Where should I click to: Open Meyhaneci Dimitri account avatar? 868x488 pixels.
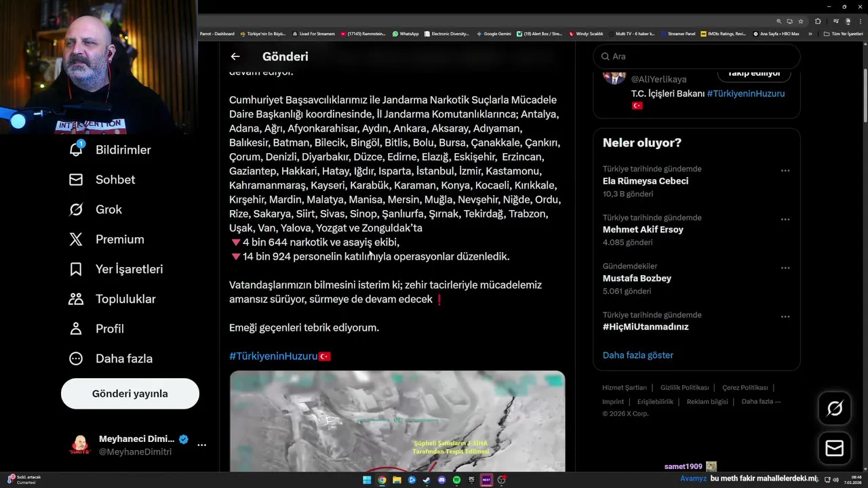tap(80, 445)
